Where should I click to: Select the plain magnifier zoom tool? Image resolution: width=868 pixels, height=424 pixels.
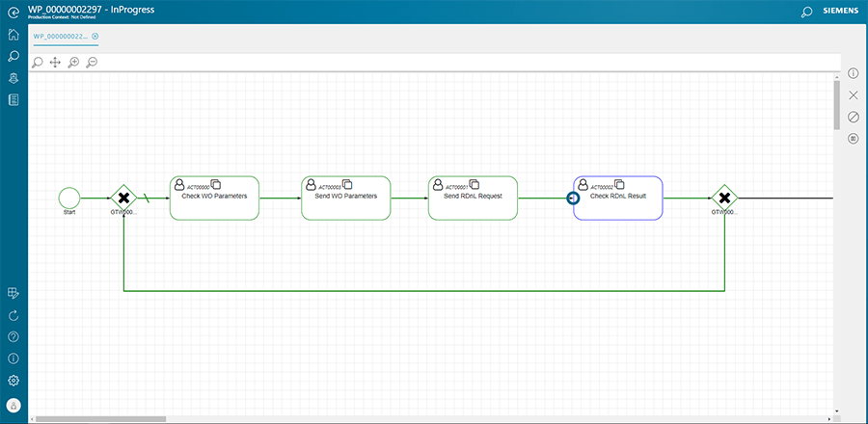point(37,63)
